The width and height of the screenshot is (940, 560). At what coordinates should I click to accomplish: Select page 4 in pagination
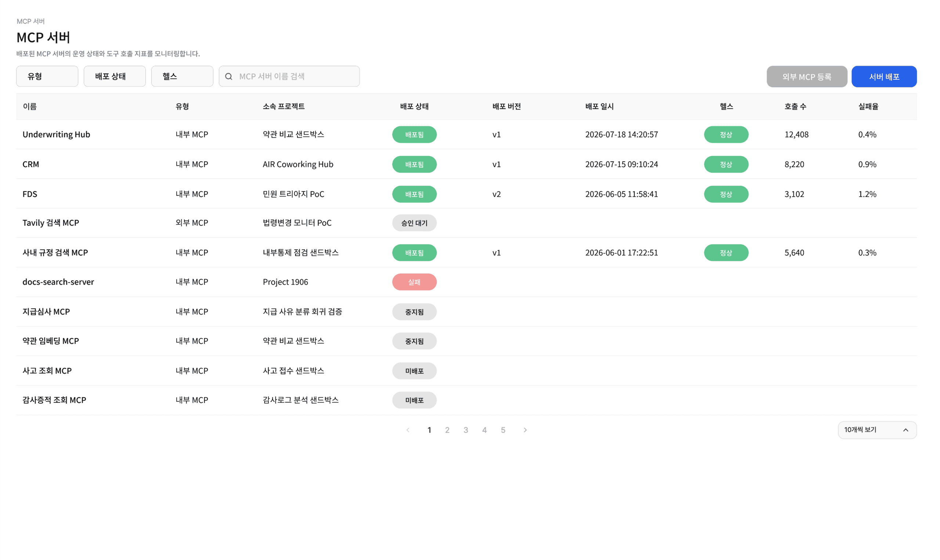point(484,430)
